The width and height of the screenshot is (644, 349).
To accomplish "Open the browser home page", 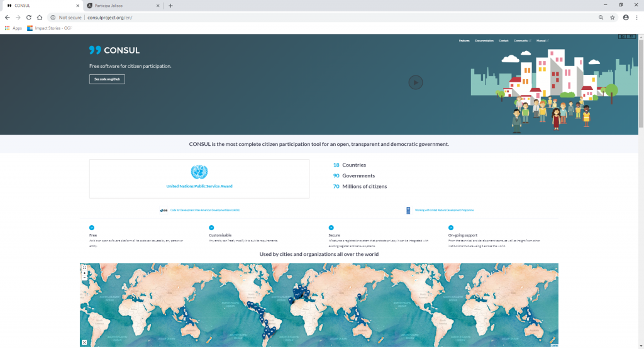I will 40,18.
